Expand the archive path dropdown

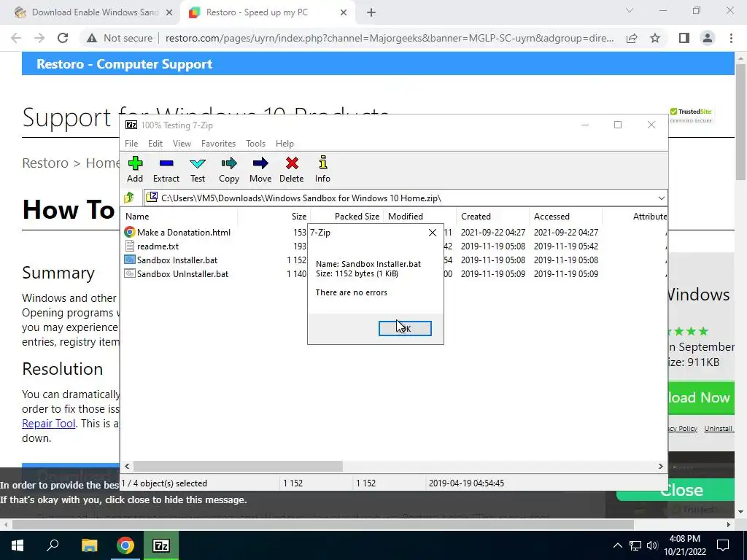pos(661,198)
